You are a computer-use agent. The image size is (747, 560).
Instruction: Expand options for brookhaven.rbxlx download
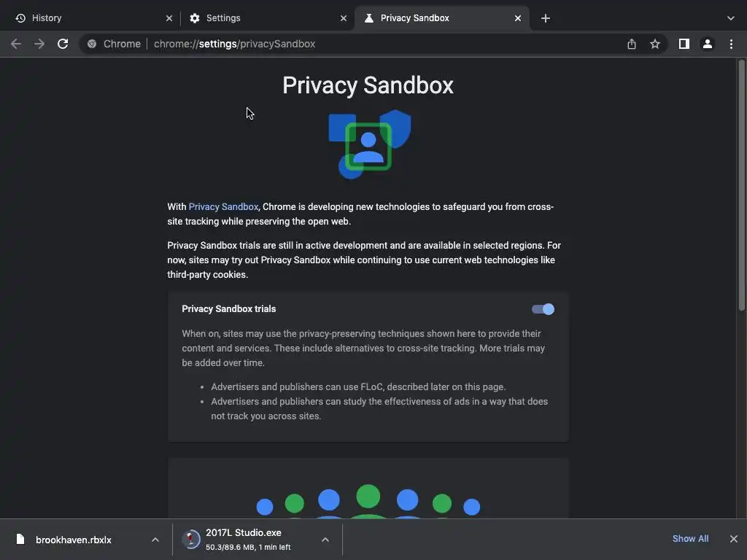tap(155, 540)
